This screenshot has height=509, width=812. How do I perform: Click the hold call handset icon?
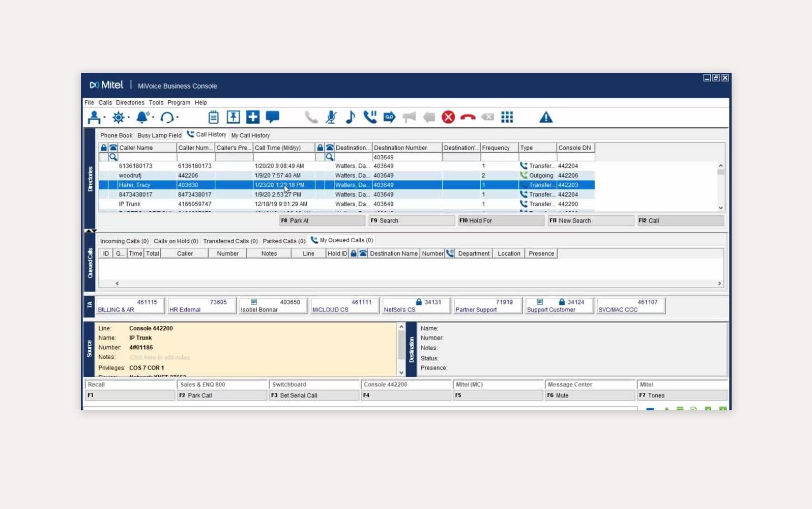click(x=370, y=118)
